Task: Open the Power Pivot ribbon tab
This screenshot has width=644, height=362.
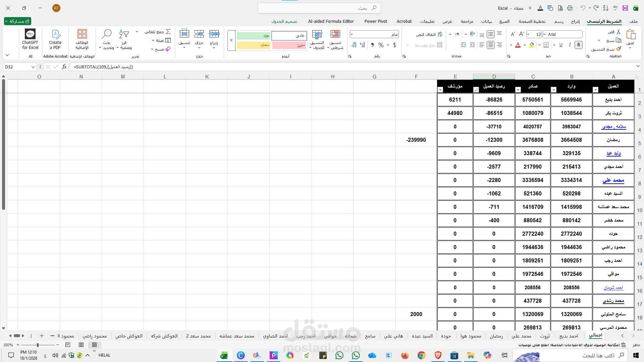Action: pos(376,21)
